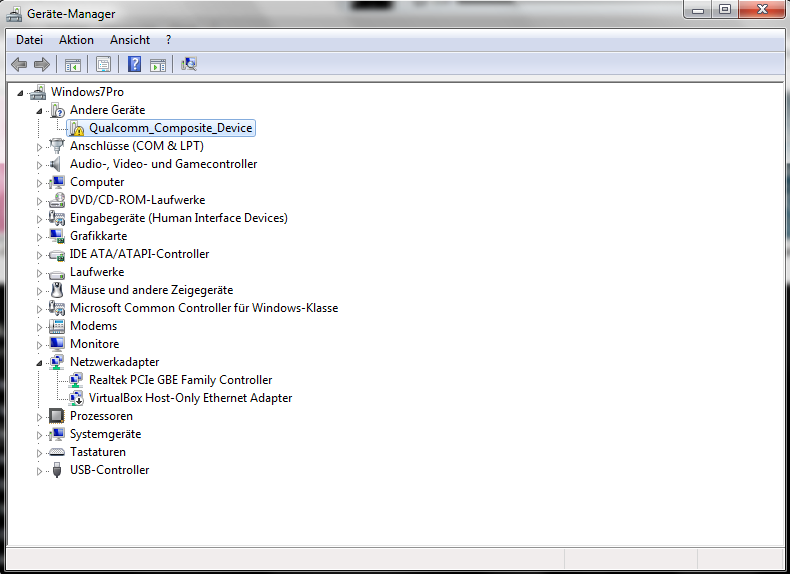This screenshot has height=574, width=790.
Task: Select the Laufwerke label
Action: [97, 272]
